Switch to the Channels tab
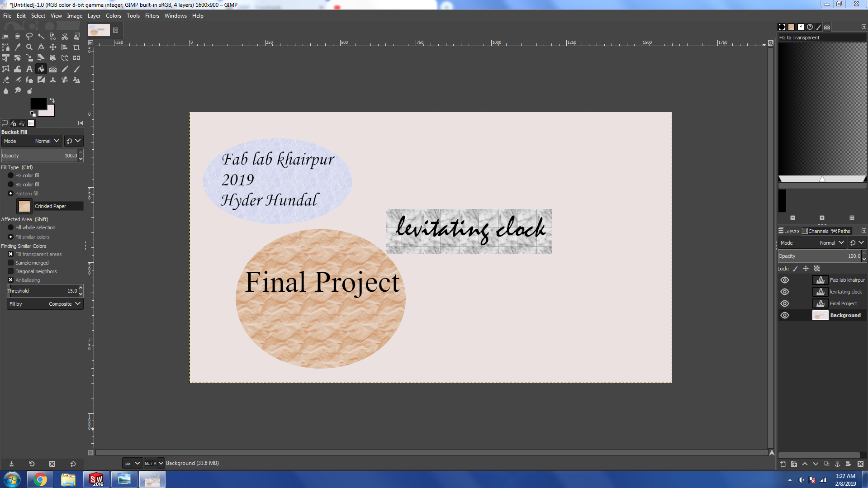This screenshot has height=488, width=868. 815,231
